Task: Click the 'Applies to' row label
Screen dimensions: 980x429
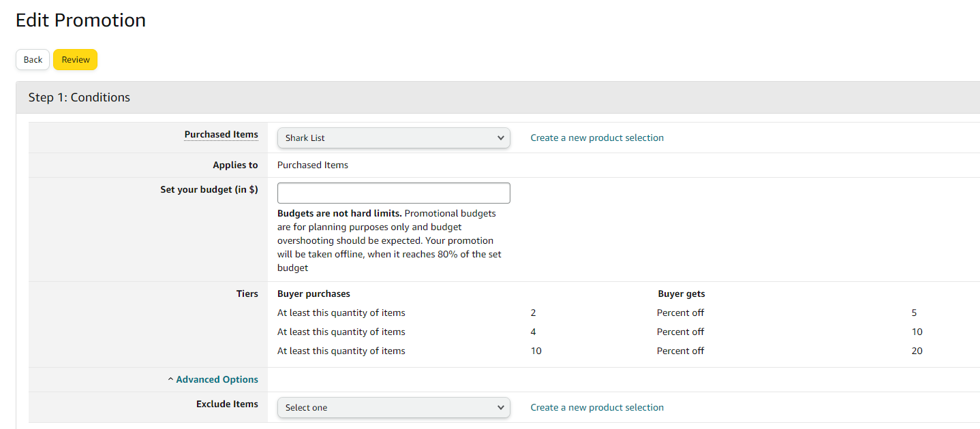Action: pyautogui.click(x=235, y=165)
